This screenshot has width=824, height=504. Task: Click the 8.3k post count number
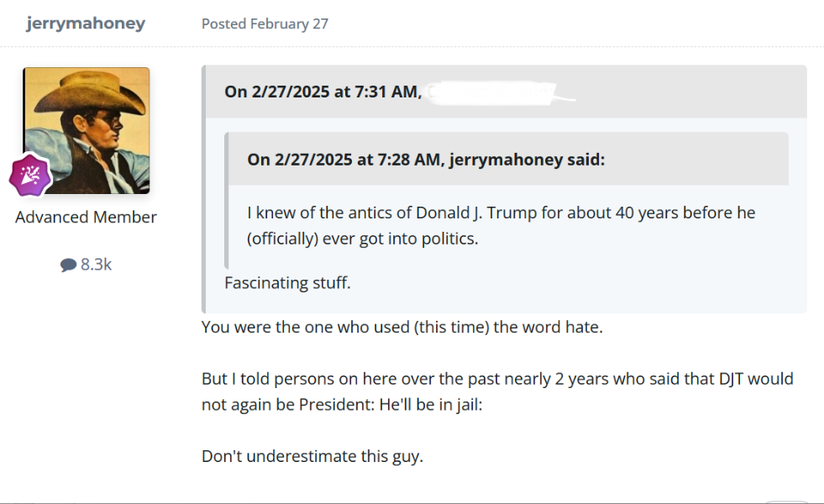[x=96, y=265]
